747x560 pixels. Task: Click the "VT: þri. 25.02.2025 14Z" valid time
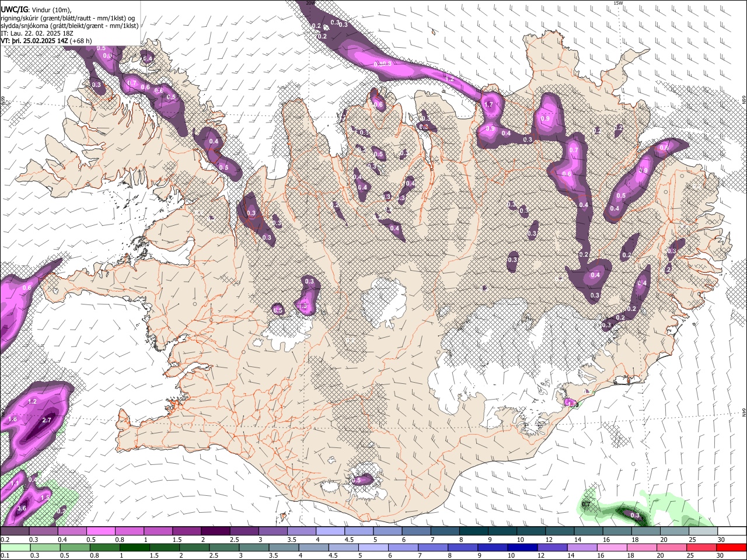34,41
